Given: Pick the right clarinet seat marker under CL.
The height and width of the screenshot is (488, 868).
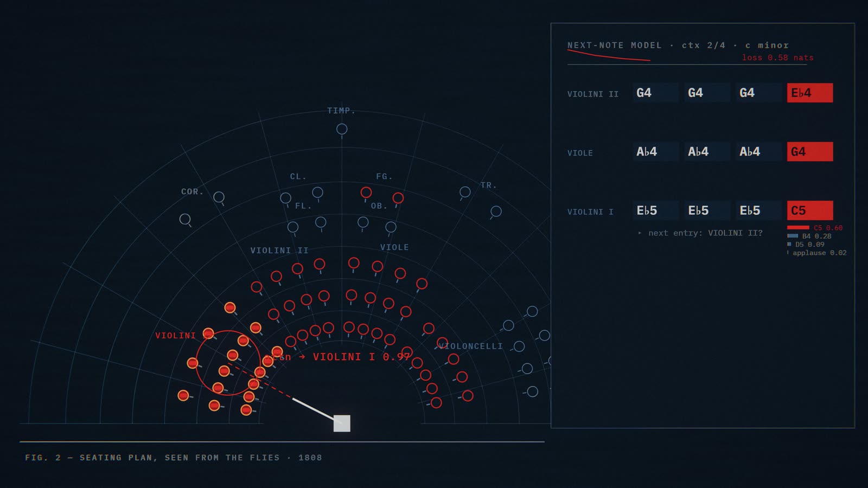Looking at the screenshot, I should 318,192.
